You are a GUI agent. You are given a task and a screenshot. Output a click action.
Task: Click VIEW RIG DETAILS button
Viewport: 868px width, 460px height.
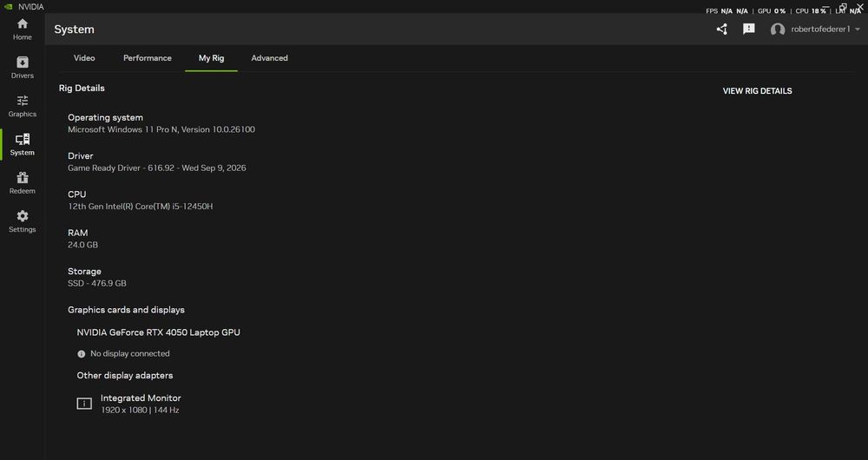(757, 91)
